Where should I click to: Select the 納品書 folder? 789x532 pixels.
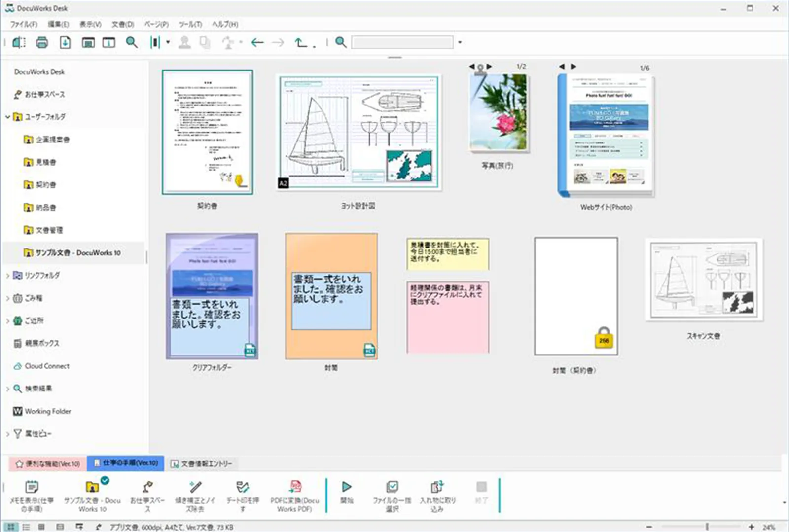click(40, 208)
